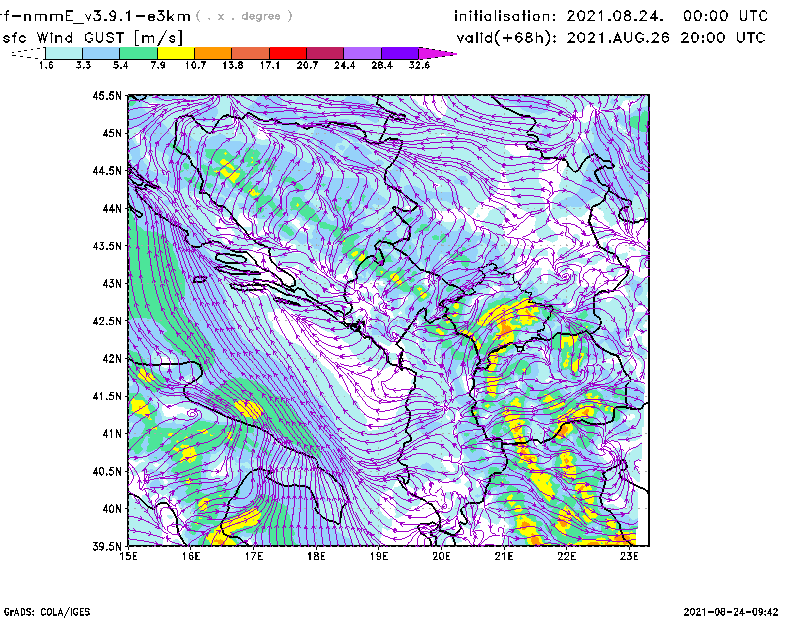The image size is (800, 618).
Task: Click the legend value 32.6
Action: point(419,65)
